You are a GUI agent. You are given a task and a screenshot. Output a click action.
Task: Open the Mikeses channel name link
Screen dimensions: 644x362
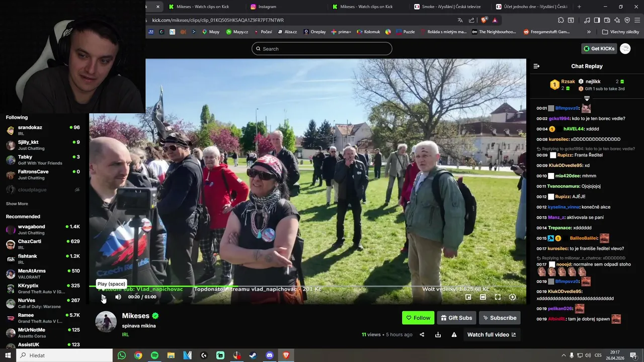pyautogui.click(x=136, y=316)
